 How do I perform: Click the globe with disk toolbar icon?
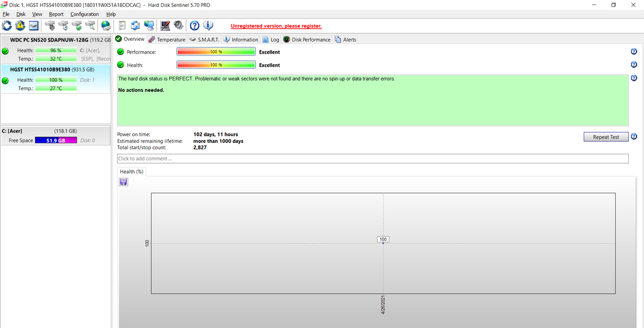pyautogui.click(x=106, y=26)
